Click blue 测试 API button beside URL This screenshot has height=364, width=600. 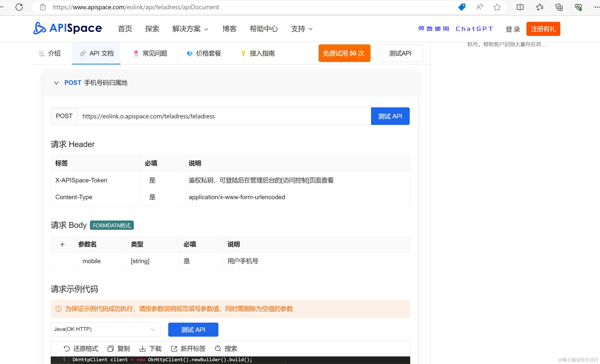click(x=390, y=116)
